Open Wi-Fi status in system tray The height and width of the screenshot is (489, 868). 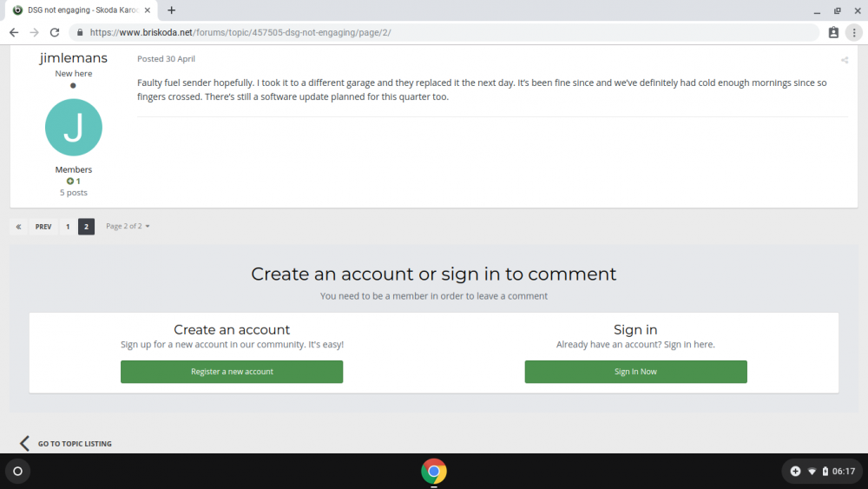812,472
